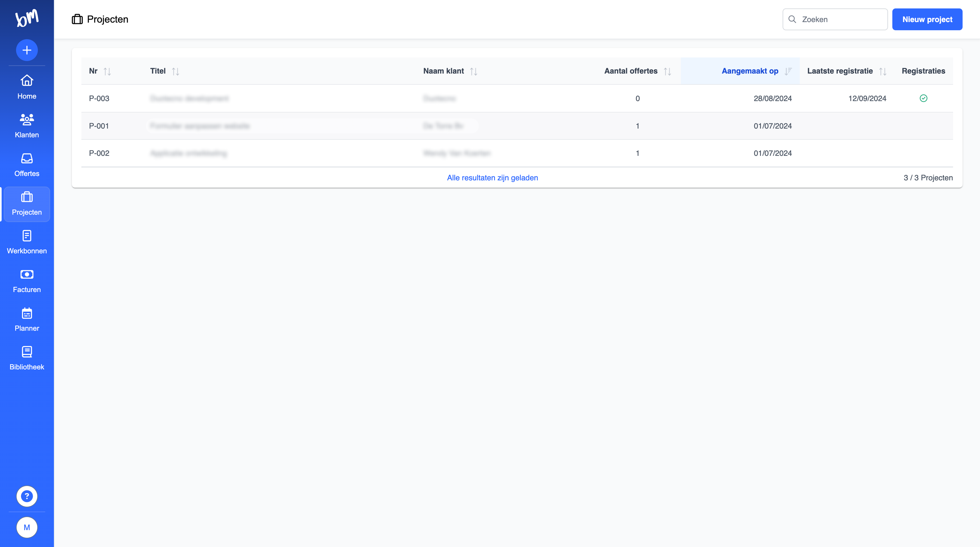Go to Klanten in the sidebar
This screenshot has width=980, height=547.
click(x=27, y=126)
